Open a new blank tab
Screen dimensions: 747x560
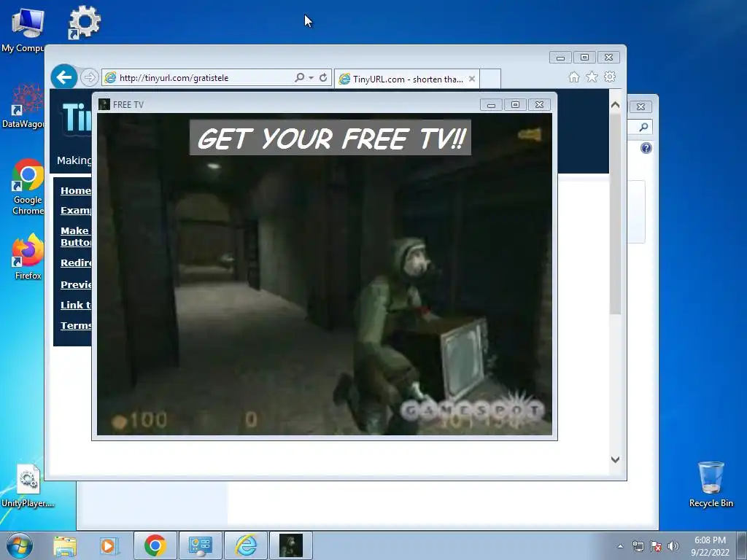pos(490,79)
